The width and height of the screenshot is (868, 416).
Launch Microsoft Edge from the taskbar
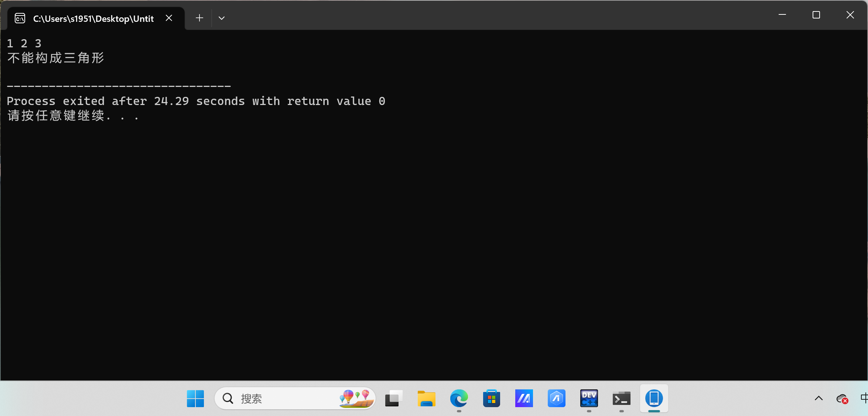pos(459,398)
